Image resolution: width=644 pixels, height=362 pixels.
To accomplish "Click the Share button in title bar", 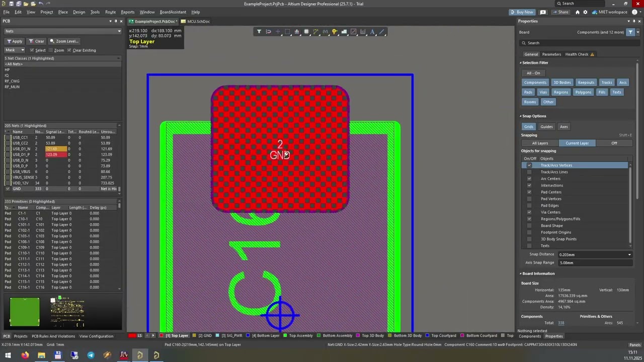I will pyautogui.click(x=560, y=12).
